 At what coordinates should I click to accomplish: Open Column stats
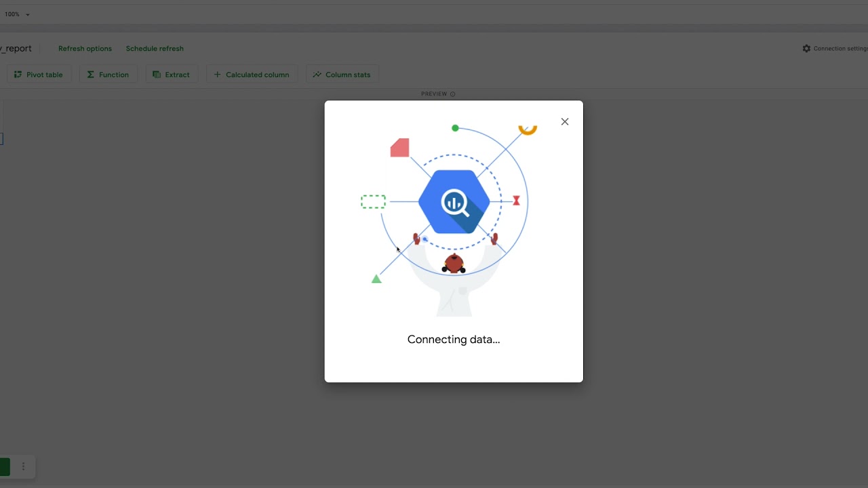(342, 75)
